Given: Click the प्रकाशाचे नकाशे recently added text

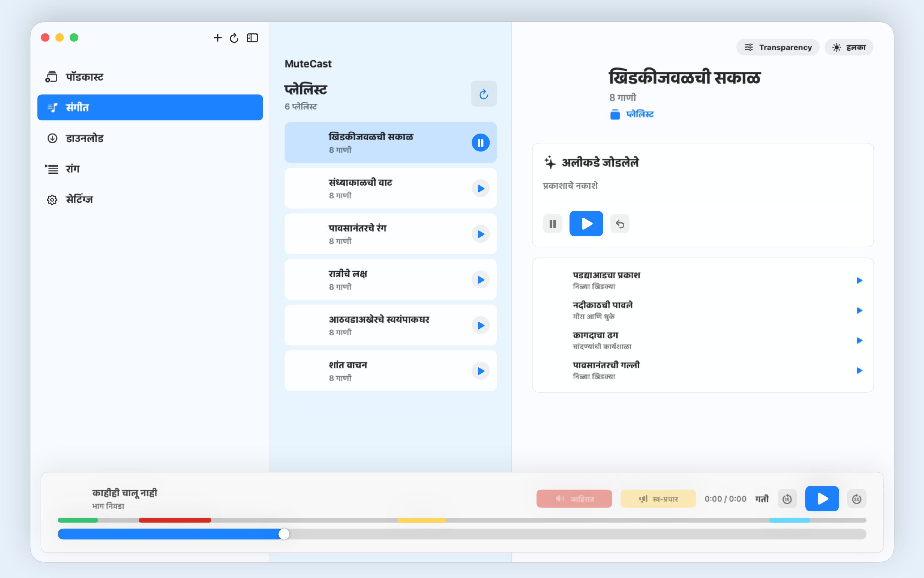Looking at the screenshot, I should tap(570, 186).
